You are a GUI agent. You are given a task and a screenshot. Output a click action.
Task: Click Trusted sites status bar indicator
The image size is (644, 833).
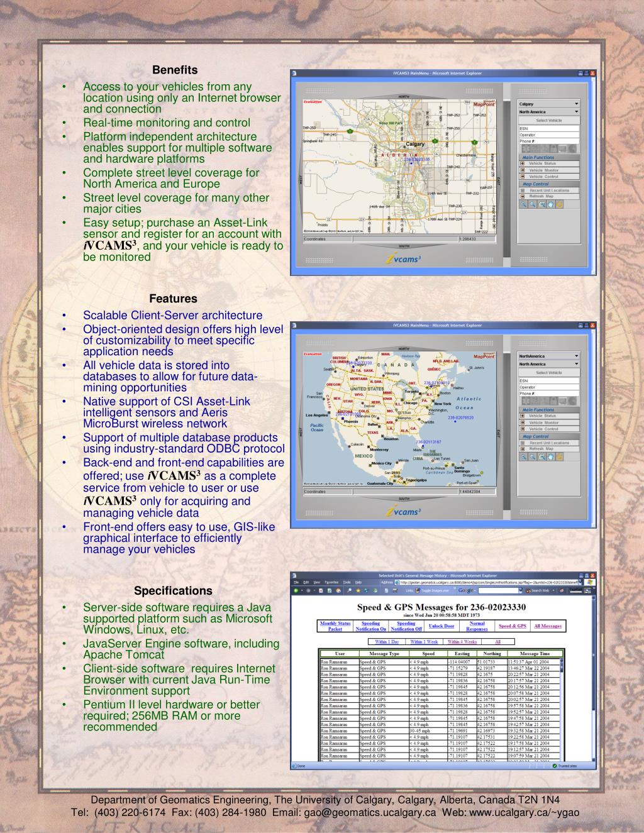point(564,766)
